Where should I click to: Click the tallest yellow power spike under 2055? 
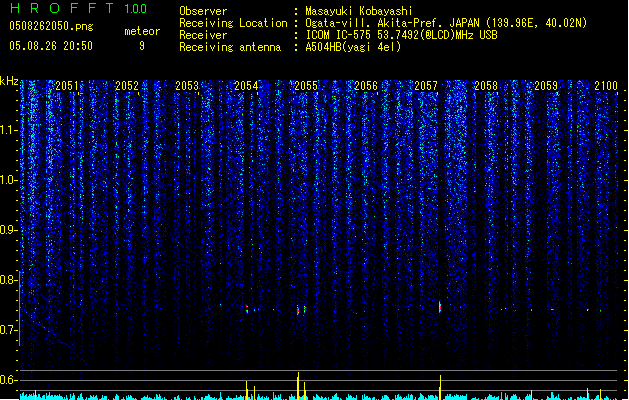[298, 386]
